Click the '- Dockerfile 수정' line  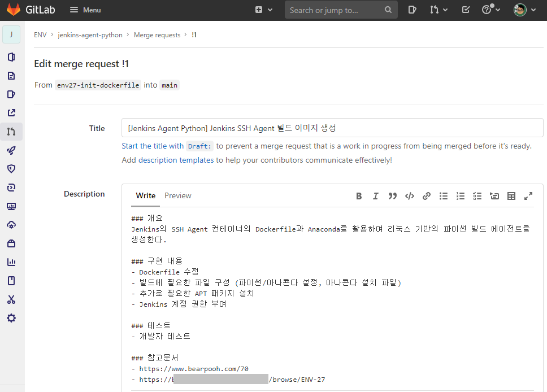(165, 272)
